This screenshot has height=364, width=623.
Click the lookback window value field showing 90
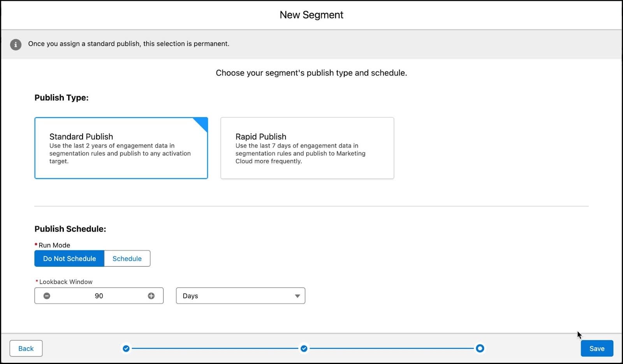point(99,295)
